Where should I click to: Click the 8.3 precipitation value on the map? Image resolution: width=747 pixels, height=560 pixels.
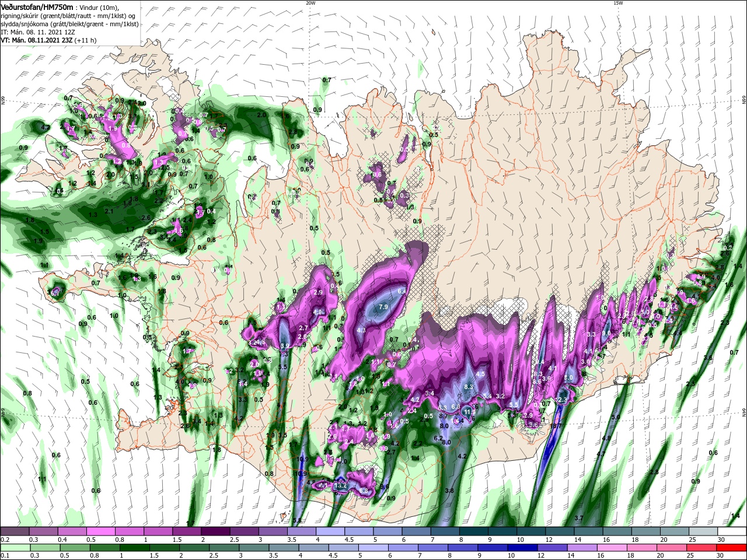[x=469, y=387]
